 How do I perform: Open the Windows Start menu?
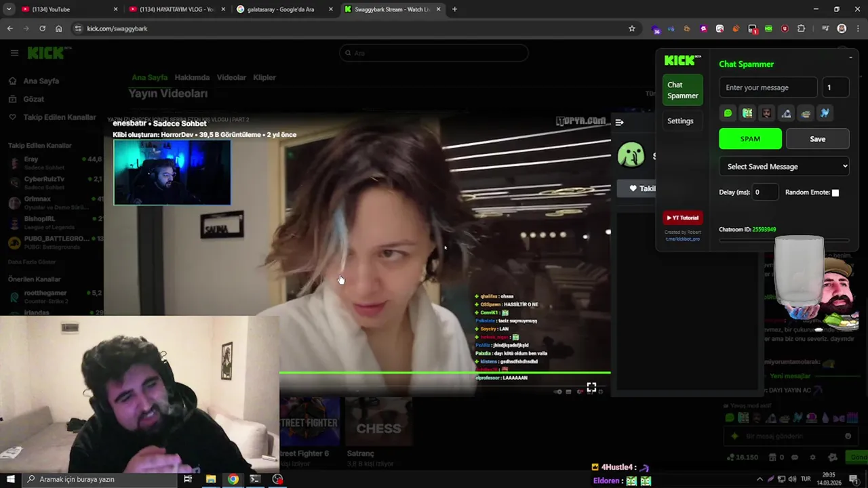[x=10, y=479]
